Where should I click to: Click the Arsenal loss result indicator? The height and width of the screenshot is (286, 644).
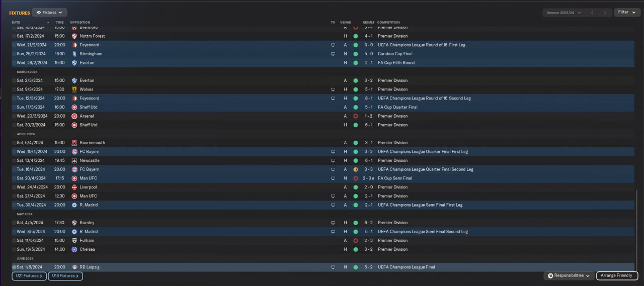point(356,116)
